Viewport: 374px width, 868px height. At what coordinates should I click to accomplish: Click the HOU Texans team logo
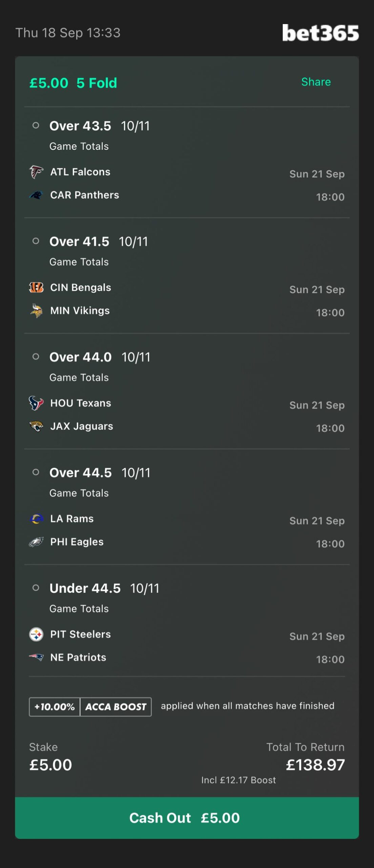[x=36, y=403]
